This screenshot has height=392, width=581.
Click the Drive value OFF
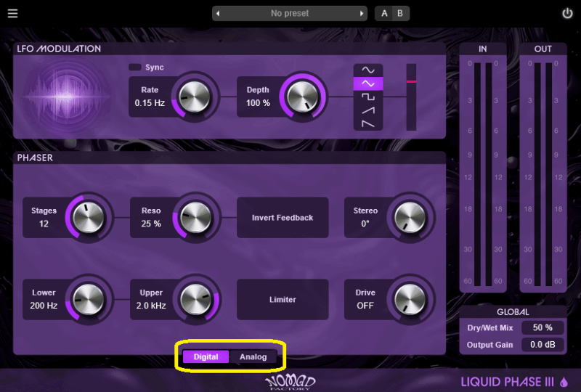365,306
